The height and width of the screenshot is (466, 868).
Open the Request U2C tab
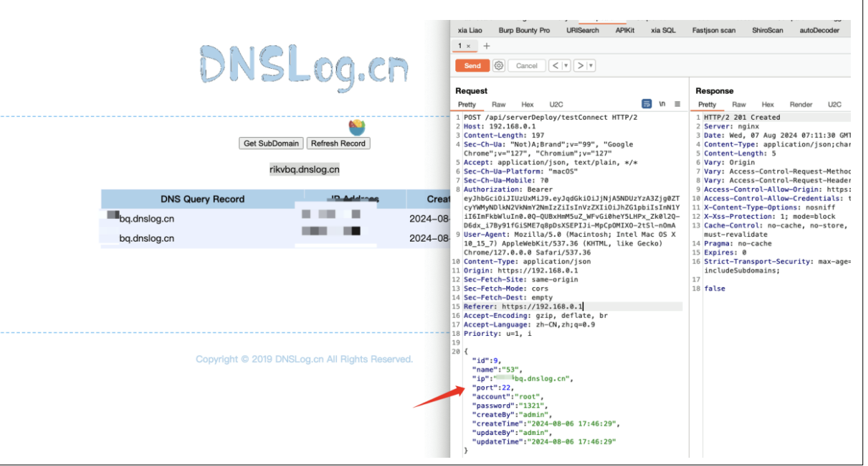coord(556,105)
